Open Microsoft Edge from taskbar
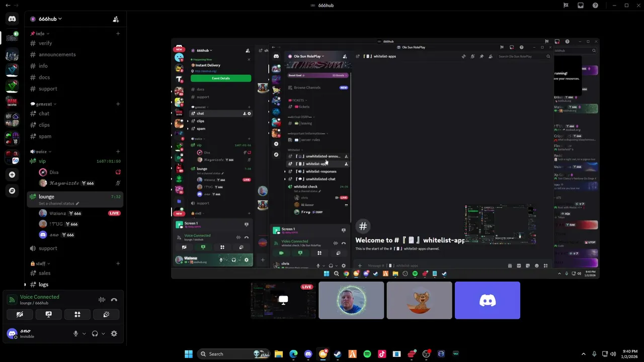This screenshot has height=362, width=644. coord(293,354)
